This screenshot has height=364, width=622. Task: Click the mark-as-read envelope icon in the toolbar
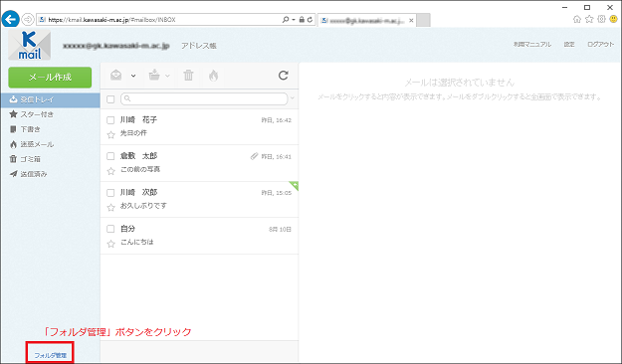tap(115, 75)
